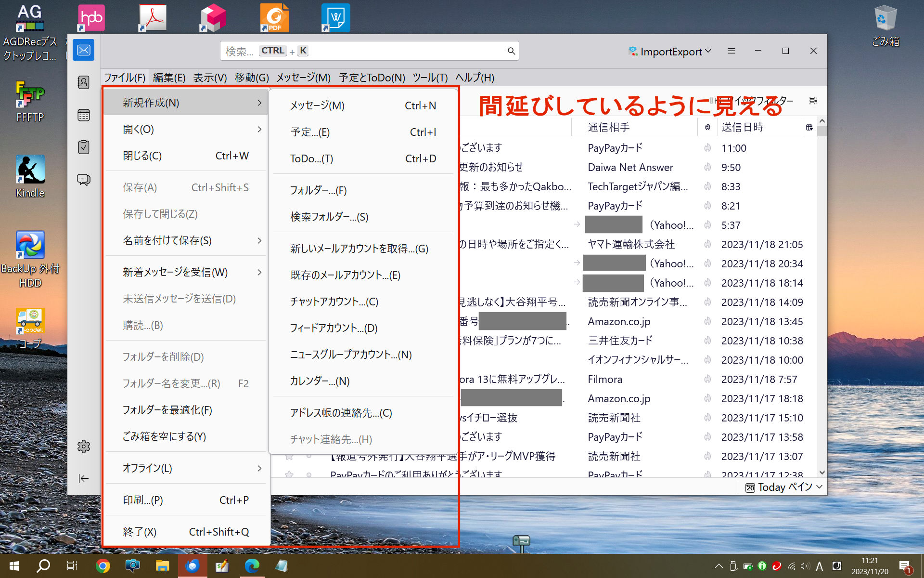Open Settings gear in sidebar
Image resolution: width=924 pixels, height=578 pixels.
point(84,447)
